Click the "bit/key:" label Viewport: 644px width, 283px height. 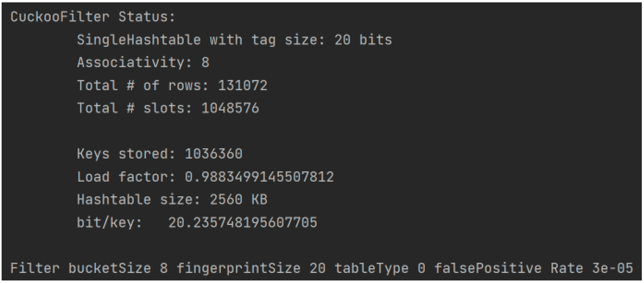pyautogui.click(x=109, y=222)
